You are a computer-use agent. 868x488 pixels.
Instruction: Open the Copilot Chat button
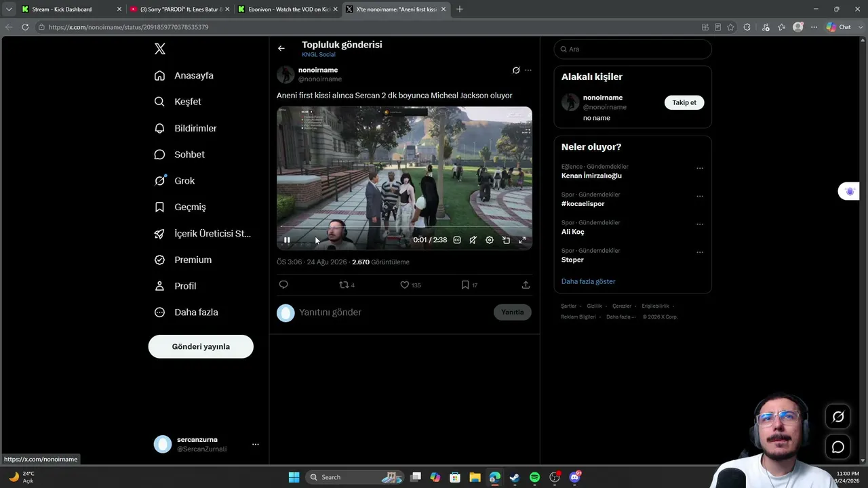pos(839,27)
